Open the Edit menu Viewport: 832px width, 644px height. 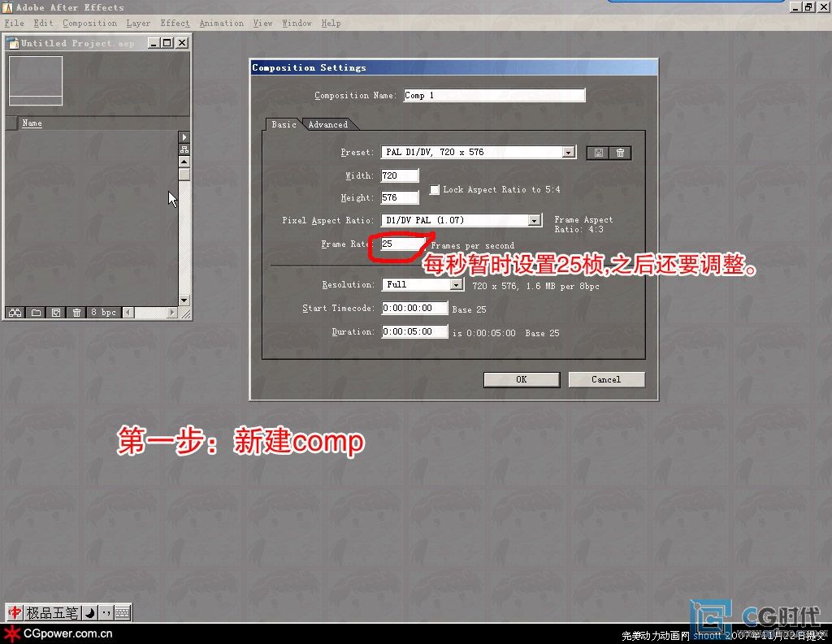coord(44,23)
